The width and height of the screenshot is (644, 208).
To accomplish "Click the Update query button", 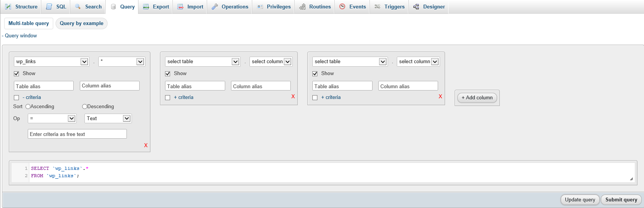I will pos(580,200).
